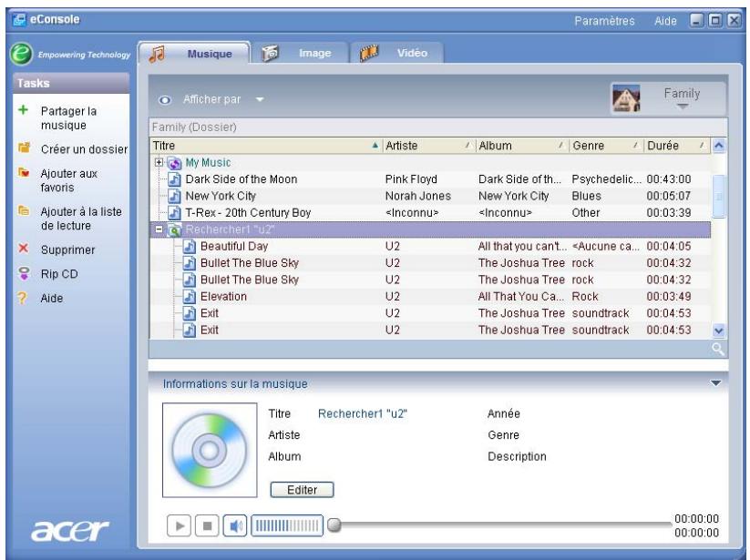The width and height of the screenshot is (750, 560).
Task: Select the Blues genre cell
Action: [x=586, y=197]
